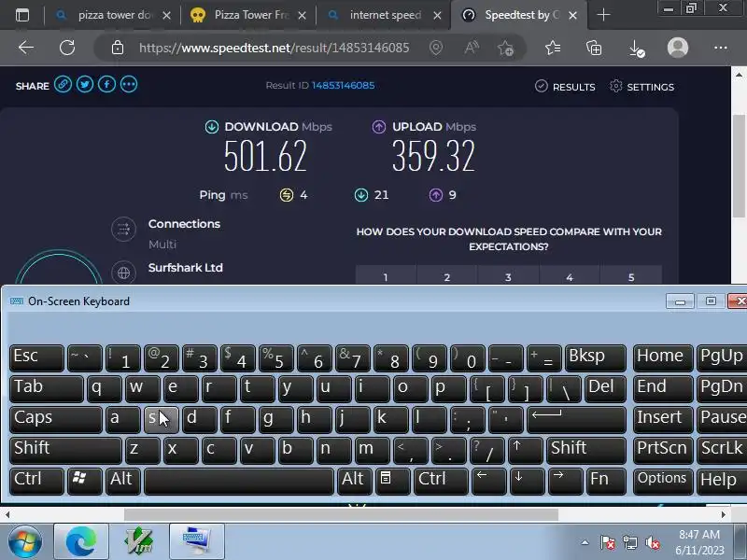Rate download speed expectation as 4

pos(570,275)
